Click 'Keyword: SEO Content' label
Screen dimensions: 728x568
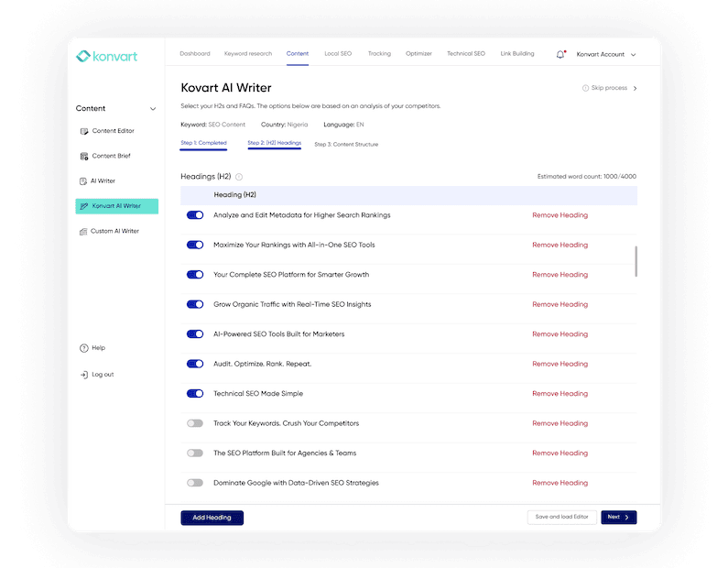click(x=212, y=125)
